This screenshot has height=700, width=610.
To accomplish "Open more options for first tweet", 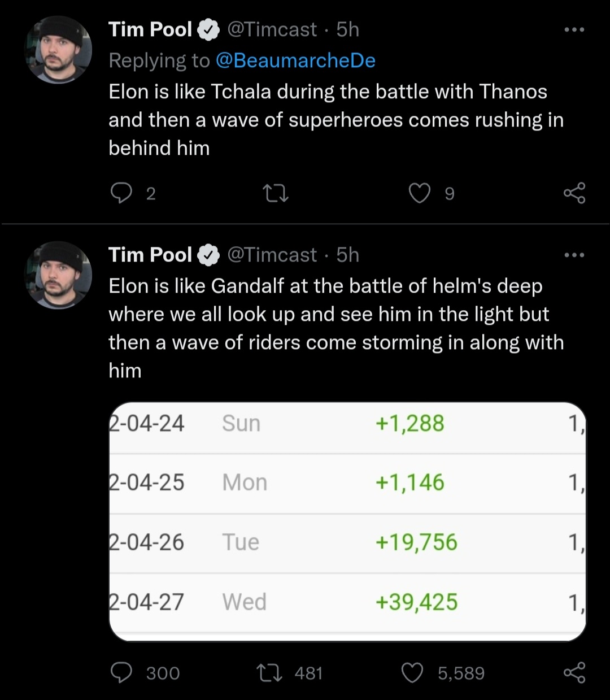I will (x=574, y=29).
